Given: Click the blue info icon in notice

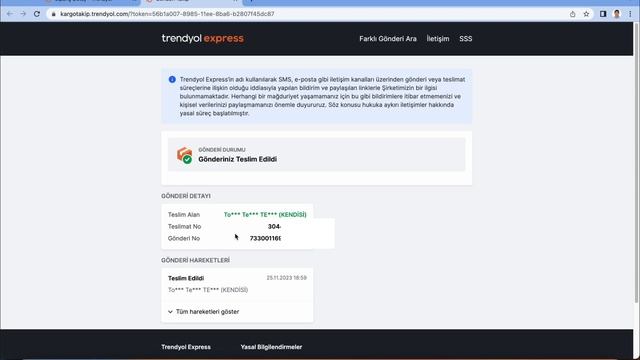Looking at the screenshot, I should (x=172, y=80).
